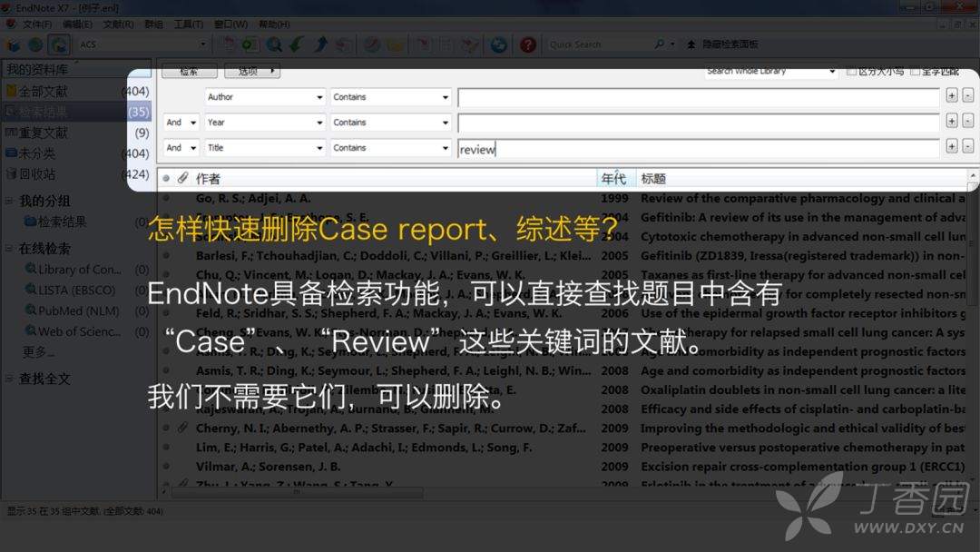This screenshot has width=980, height=552.
Task: Open the 编辑(E) menu
Action: point(77,25)
